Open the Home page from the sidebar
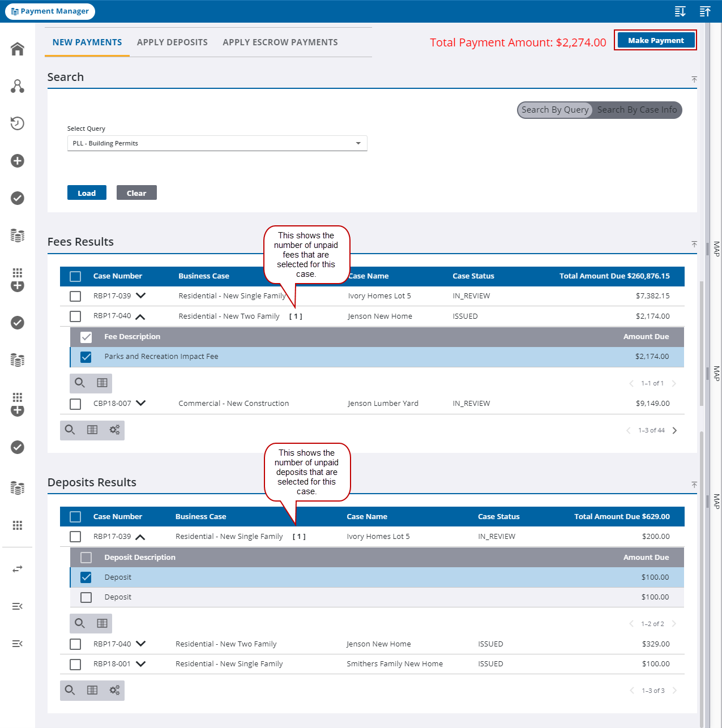This screenshot has height=728, width=722. [17, 49]
